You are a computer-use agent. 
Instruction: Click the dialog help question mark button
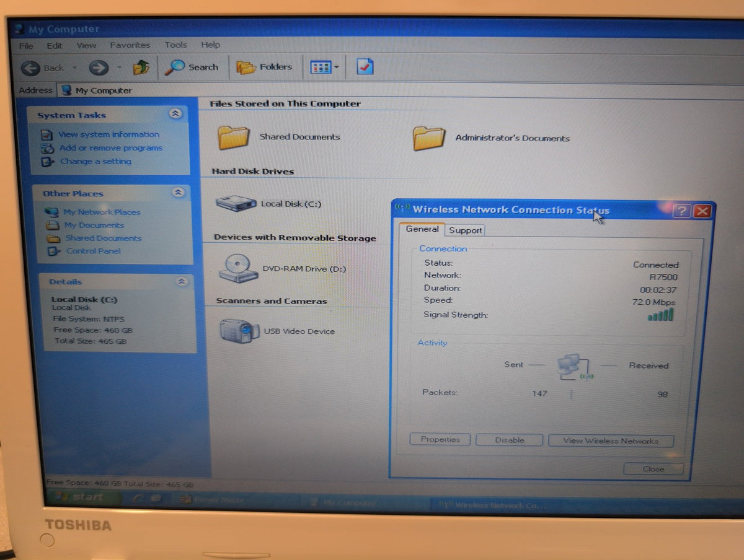[681, 211]
